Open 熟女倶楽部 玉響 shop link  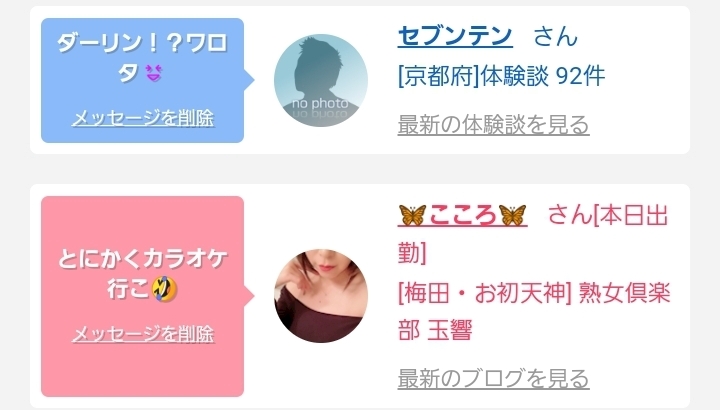click(x=534, y=311)
